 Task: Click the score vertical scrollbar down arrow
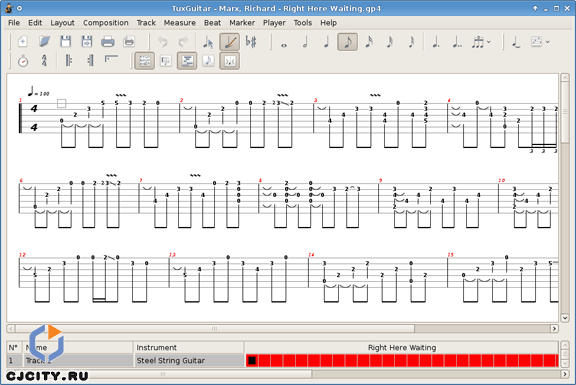click(565, 318)
